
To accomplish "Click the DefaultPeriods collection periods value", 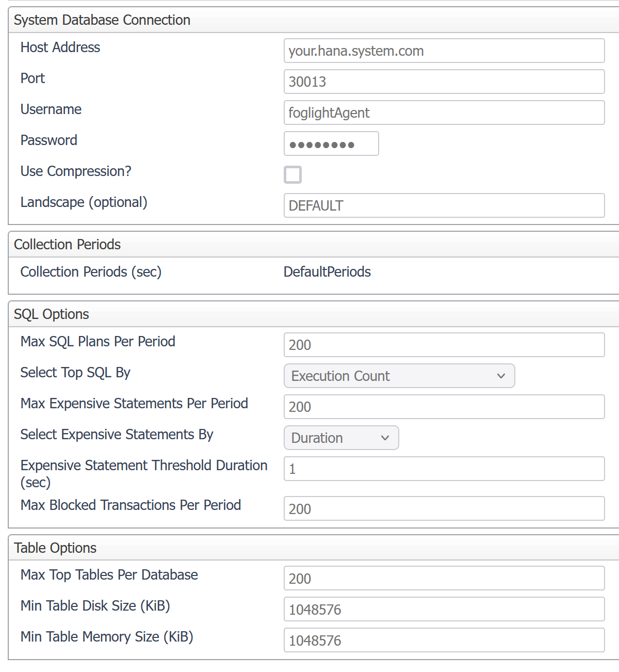I will coord(327,272).
